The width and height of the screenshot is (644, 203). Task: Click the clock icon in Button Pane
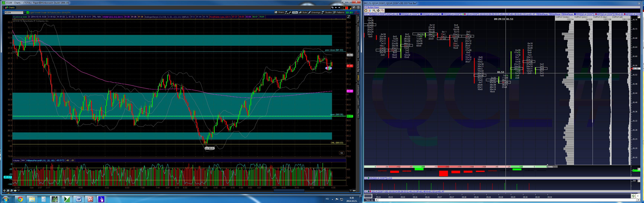tap(366, 11)
